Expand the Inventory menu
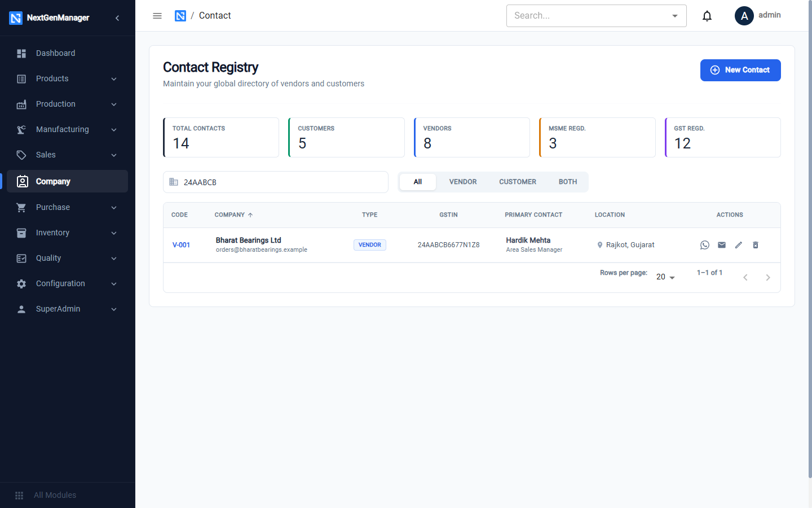The width and height of the screenshot is (812, 508). [x=68, y=233]
